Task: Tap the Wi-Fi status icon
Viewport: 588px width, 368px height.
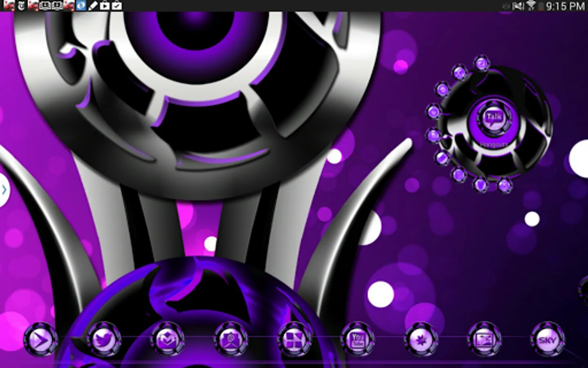Action: pos(531,6)
